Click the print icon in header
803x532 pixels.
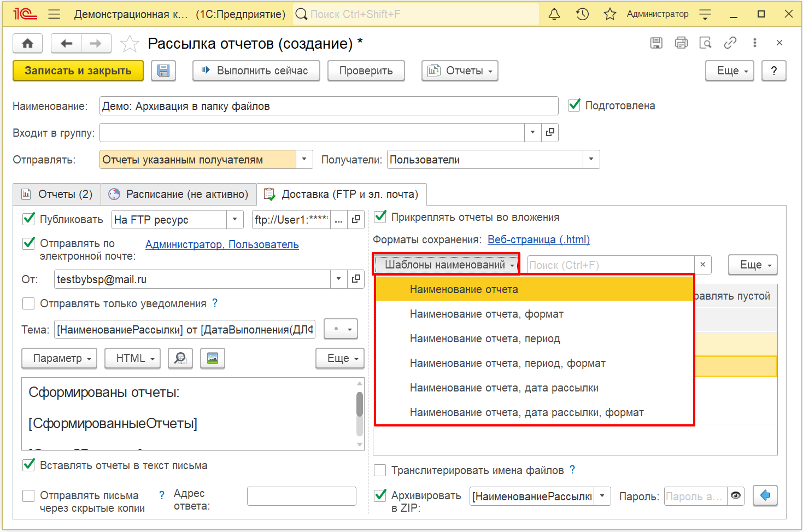pyautogui.click(x=681, y=43)
